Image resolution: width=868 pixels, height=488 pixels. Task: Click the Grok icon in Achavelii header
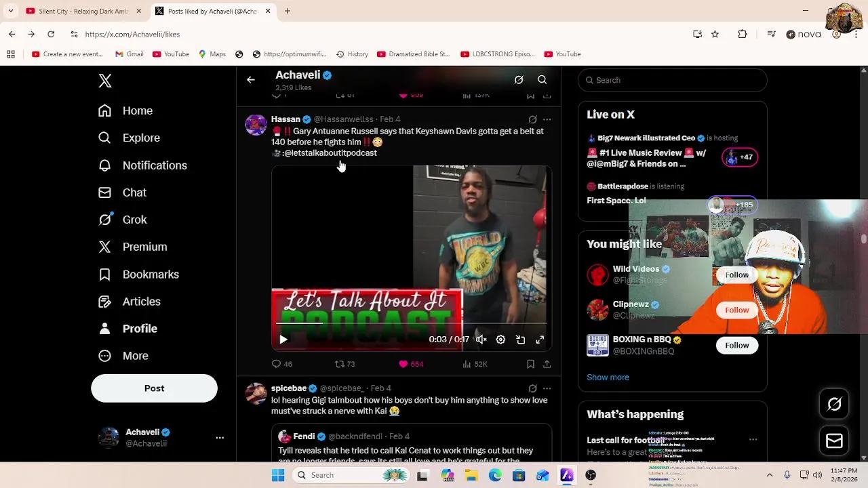click(x=519, y=80)
